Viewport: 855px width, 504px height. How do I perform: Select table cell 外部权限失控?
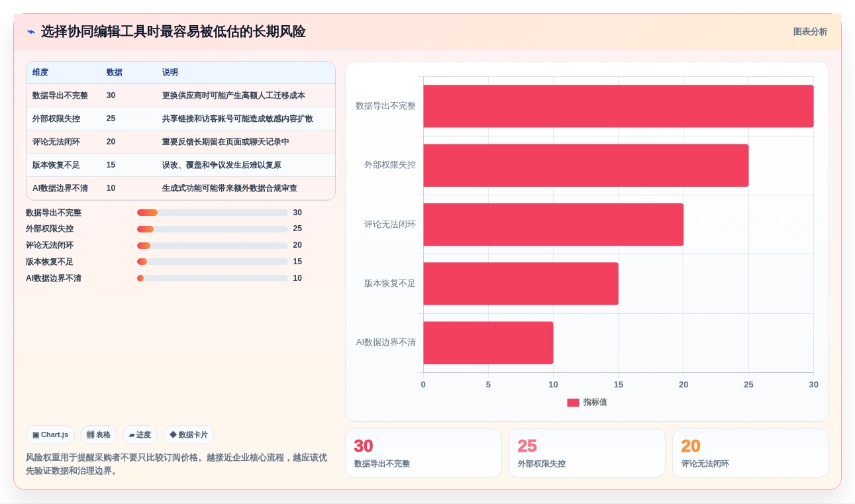pyautogui.click(x=56, y=119)
